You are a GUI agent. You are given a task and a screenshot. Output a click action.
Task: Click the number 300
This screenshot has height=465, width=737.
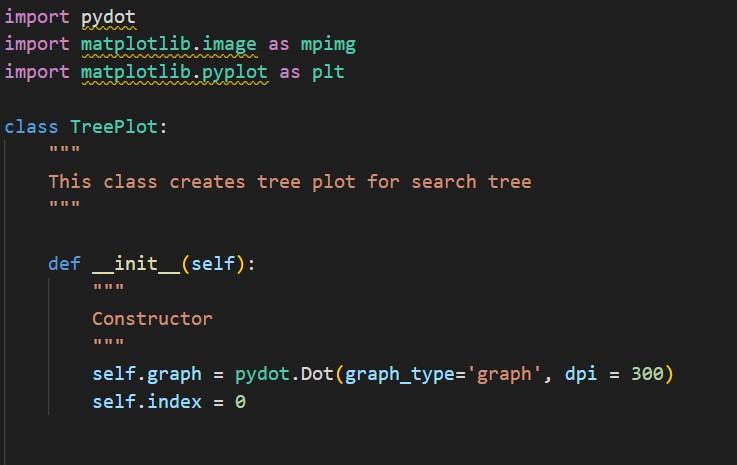pyautogui.click(x=647, y=374)
